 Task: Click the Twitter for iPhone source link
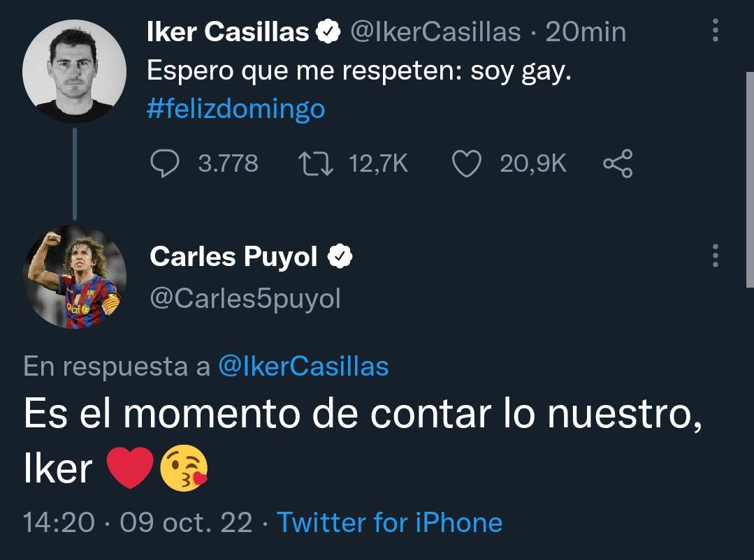coord(390,522)
